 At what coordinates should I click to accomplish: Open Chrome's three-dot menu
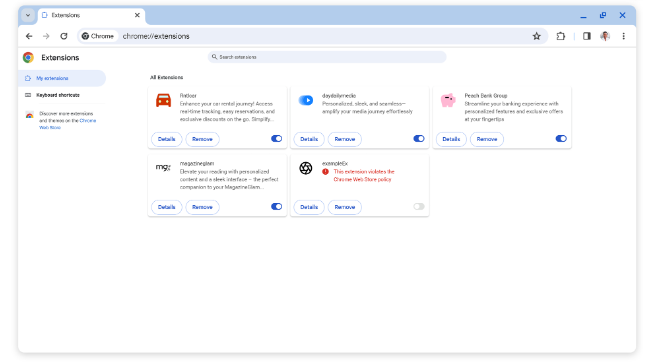[623, 36]
